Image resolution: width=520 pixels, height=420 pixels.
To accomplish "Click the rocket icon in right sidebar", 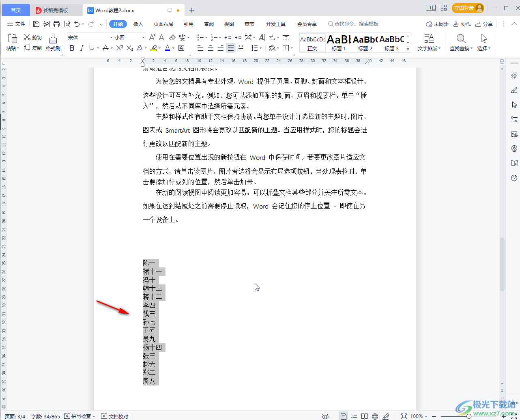I will [x=514, y=75].
